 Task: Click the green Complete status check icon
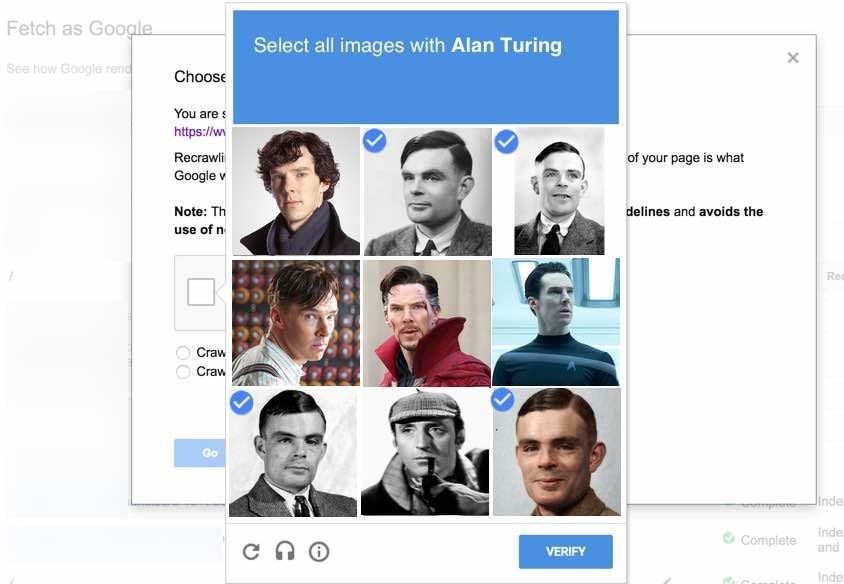(729, 539)
